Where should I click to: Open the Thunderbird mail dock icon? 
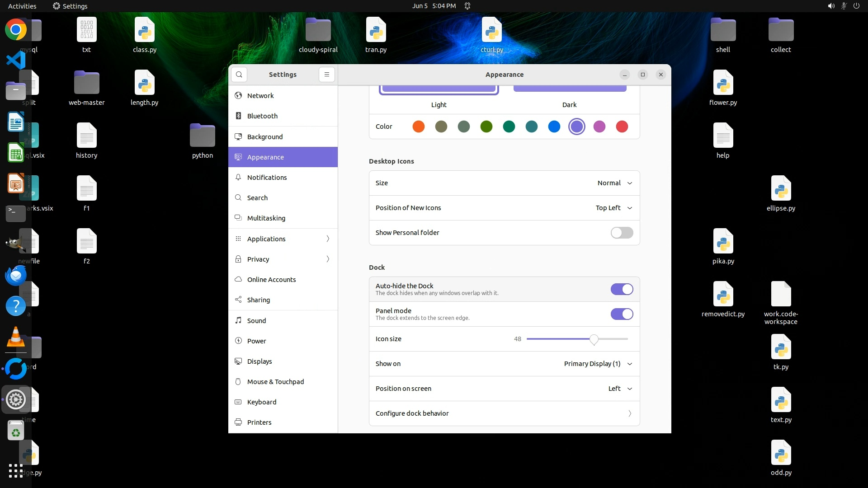pos(16,275)
